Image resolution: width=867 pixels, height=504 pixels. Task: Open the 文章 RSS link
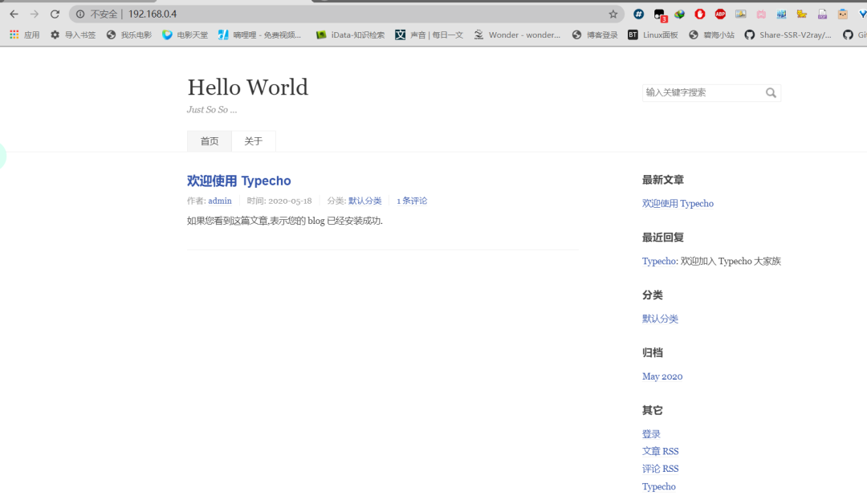(660, 452)
